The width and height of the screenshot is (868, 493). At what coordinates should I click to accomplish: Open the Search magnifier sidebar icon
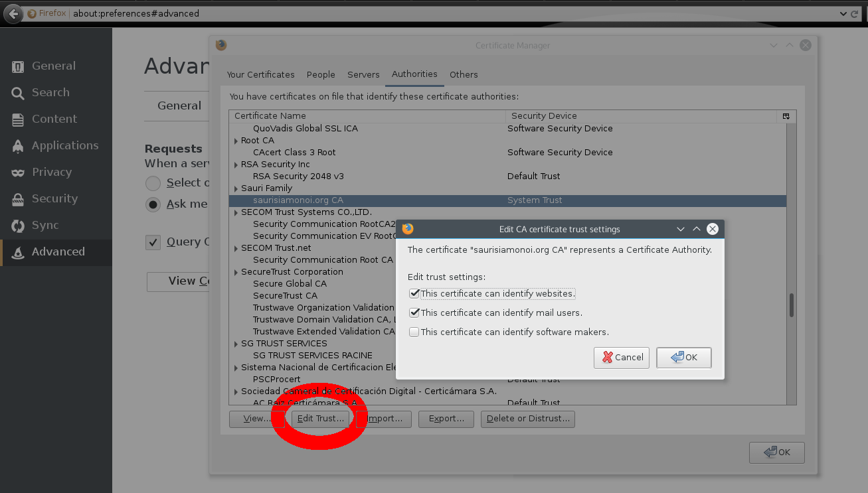coord(18,93)
